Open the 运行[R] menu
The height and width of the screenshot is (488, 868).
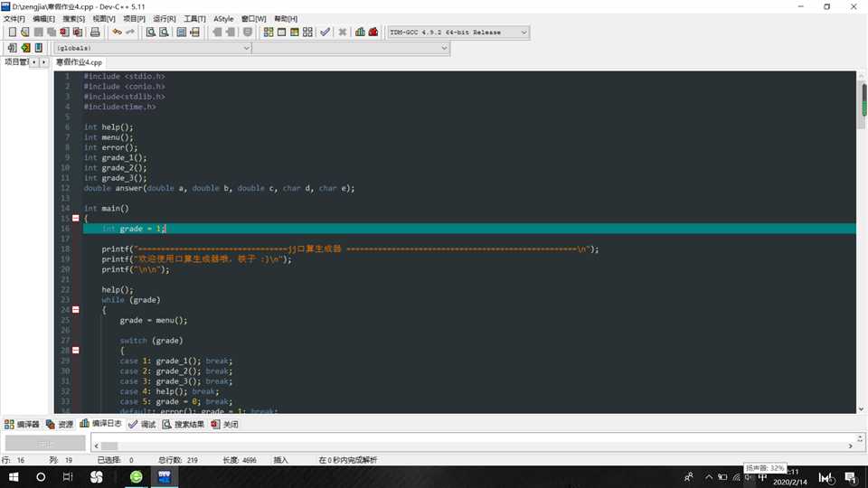point(165,19)
